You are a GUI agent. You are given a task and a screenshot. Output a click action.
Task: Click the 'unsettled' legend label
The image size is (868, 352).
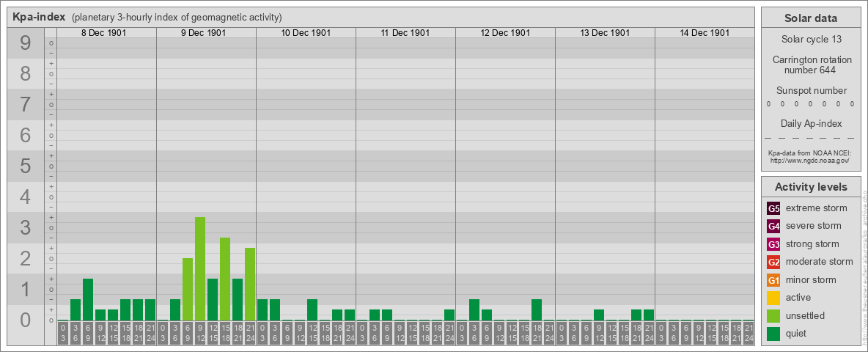[x=806, y=315]
